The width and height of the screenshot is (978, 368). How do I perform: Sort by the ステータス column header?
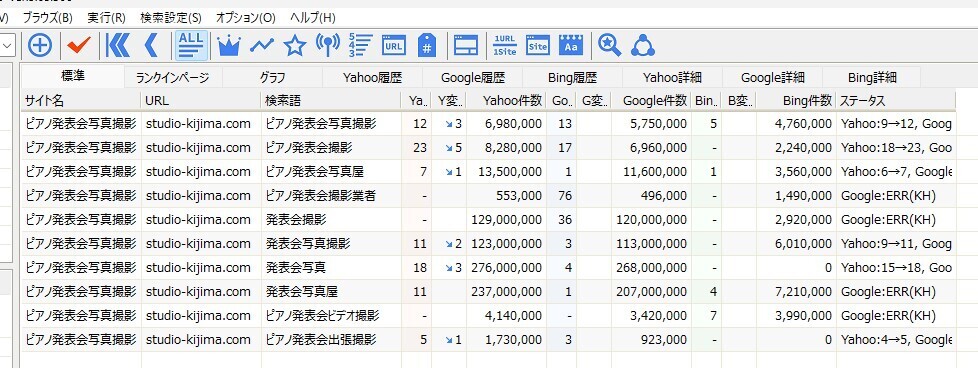[x=896, y=100]
